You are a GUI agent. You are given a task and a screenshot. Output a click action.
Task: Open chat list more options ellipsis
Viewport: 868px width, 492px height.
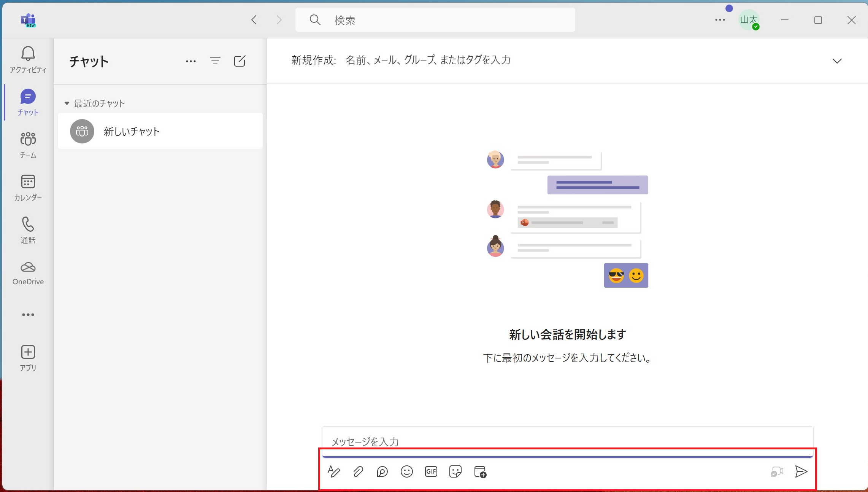[191, 61]
